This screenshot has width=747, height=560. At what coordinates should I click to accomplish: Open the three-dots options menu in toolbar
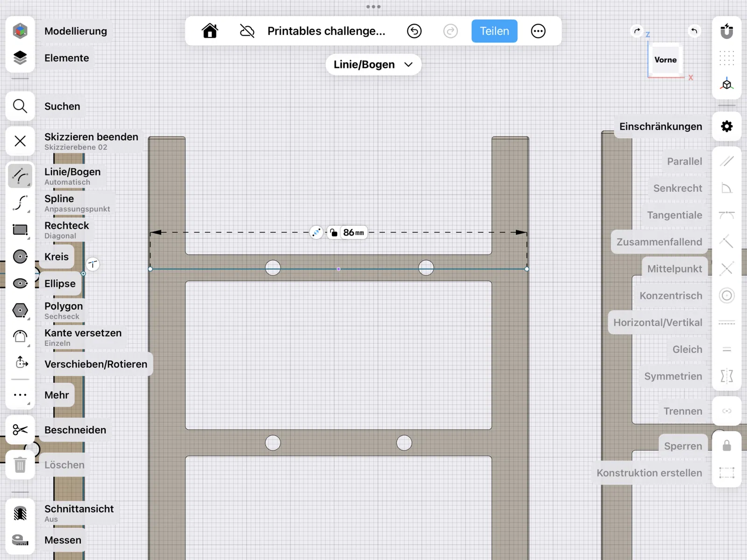point(538,31)
